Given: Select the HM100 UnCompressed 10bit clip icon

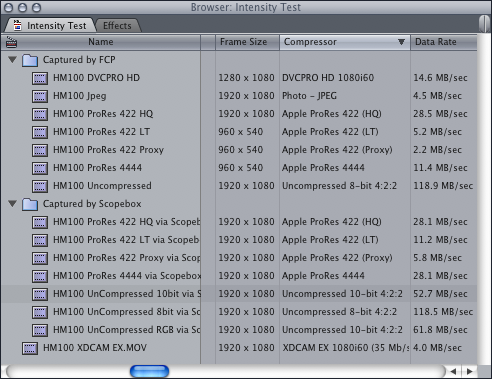Looking at the screenshot, I should pyautogui.click(x=40, y=294).
